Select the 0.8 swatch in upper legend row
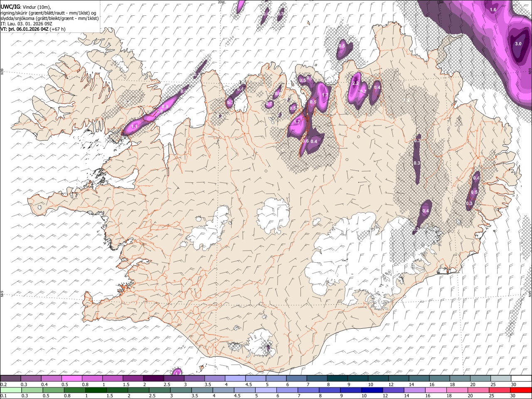The width and height of the screenshot is (532, 399). pyautogui.click(x=92, y=379)
